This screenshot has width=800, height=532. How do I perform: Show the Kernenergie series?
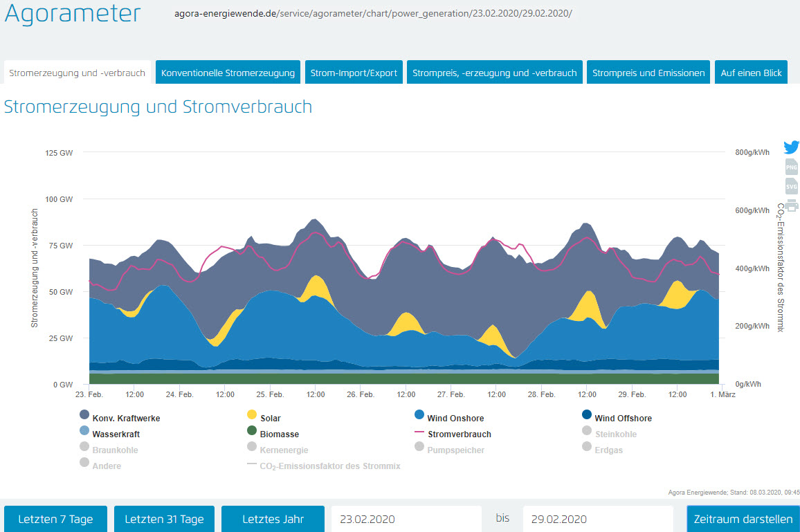pyautogui.click(x=284, y=450)
